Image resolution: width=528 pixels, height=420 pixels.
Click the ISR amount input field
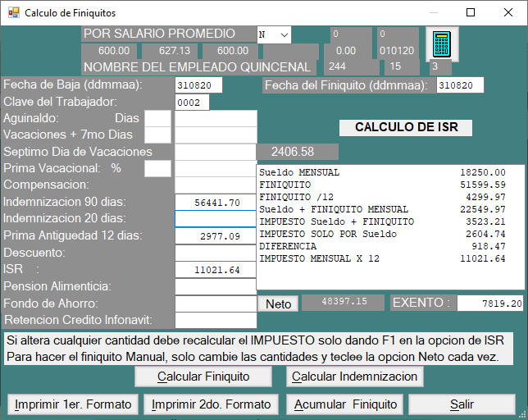coord(216,270)
